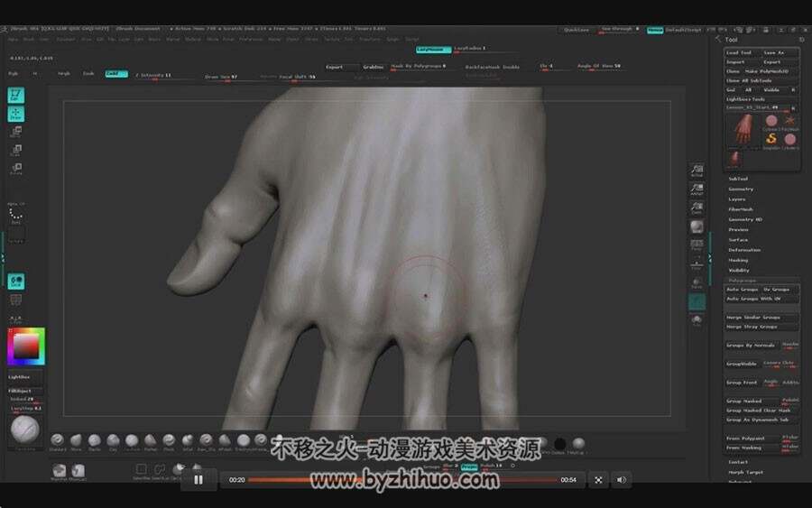
Task: Click Auto Groups button
Action: tap(743, 289)
